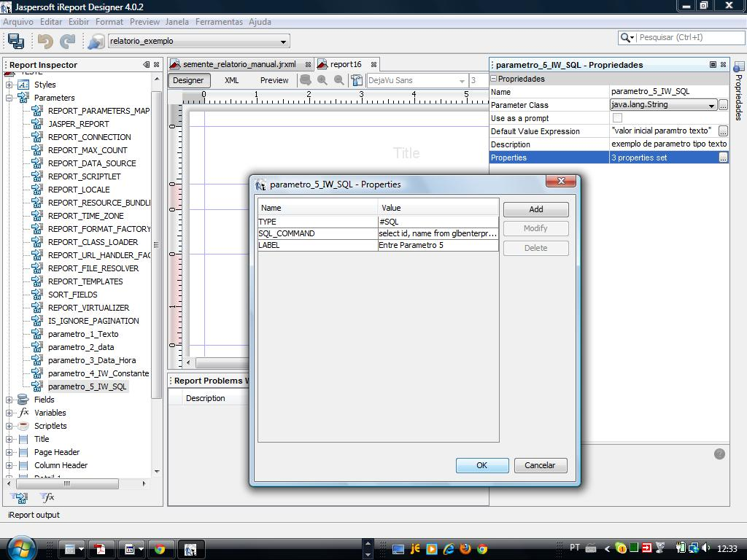This screenshot has width=747, height=560.
Task: Open the DejaVu Sans font dropdown
Action: (x=462, y=81)
